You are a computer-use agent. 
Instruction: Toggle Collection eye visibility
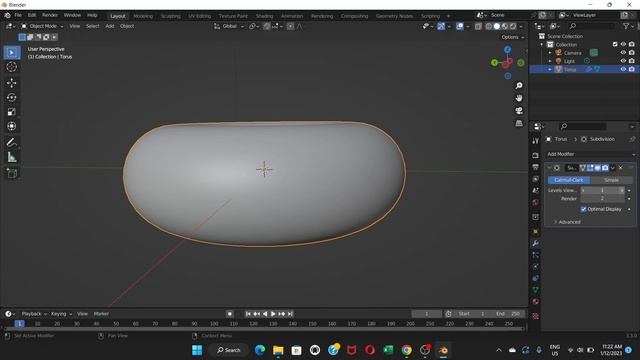[x=623, y=44]
